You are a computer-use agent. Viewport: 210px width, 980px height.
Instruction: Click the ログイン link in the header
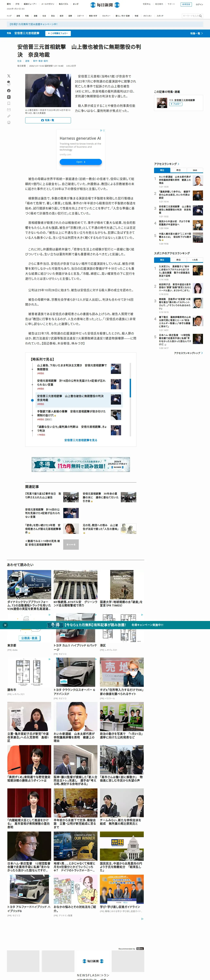199,4
